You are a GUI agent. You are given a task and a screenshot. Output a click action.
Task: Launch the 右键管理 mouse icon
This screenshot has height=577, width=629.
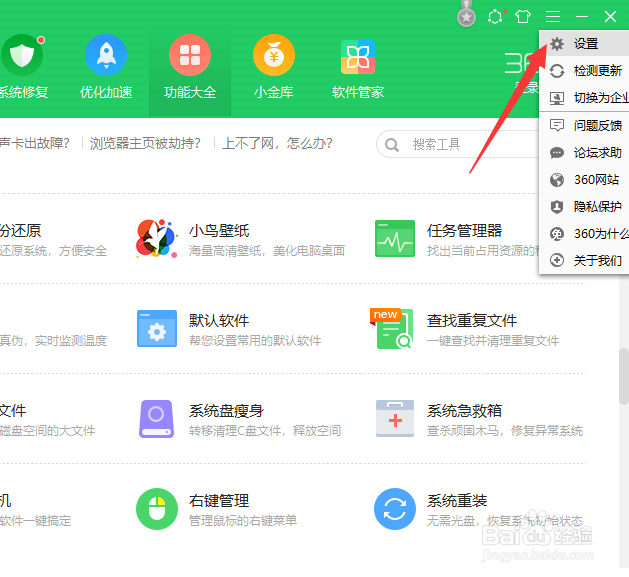click(x=157, y=509)
